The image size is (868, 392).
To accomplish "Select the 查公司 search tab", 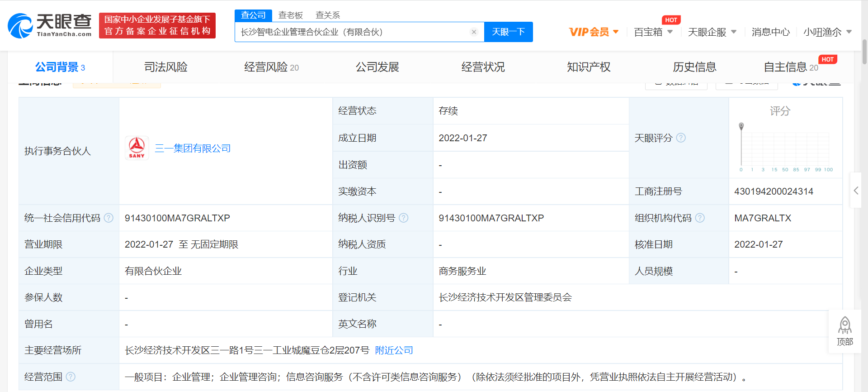I will pyautogui.click(x=253, y=15).
